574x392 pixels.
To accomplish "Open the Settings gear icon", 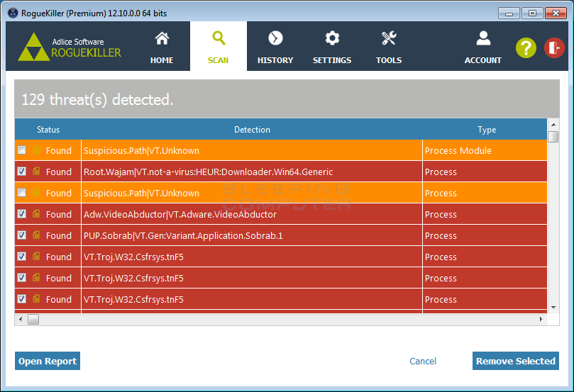I will click(x=332, y=38).
